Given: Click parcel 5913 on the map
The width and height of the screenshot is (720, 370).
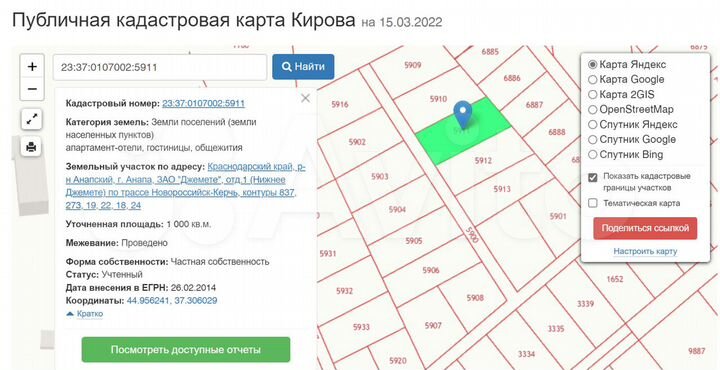Looking at the screenshot, I should click(502, 189).
